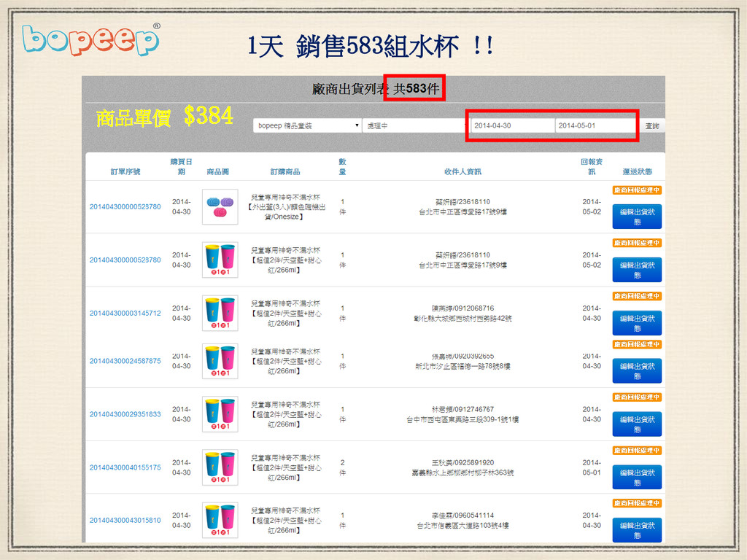Click the 運送狀態 column header
Viewport: 747px width, 560px height.
pos(637,171)
